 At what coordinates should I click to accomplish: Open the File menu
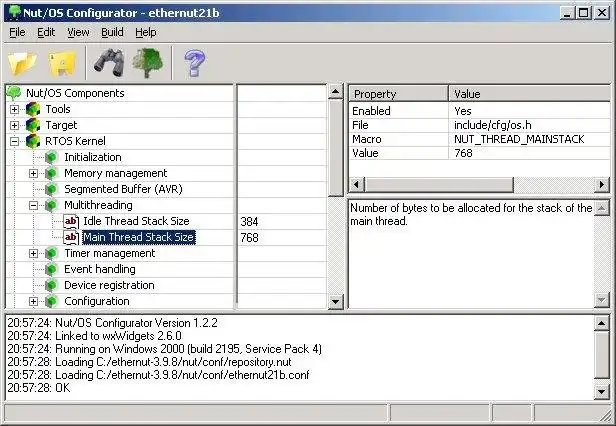point(17,32)
